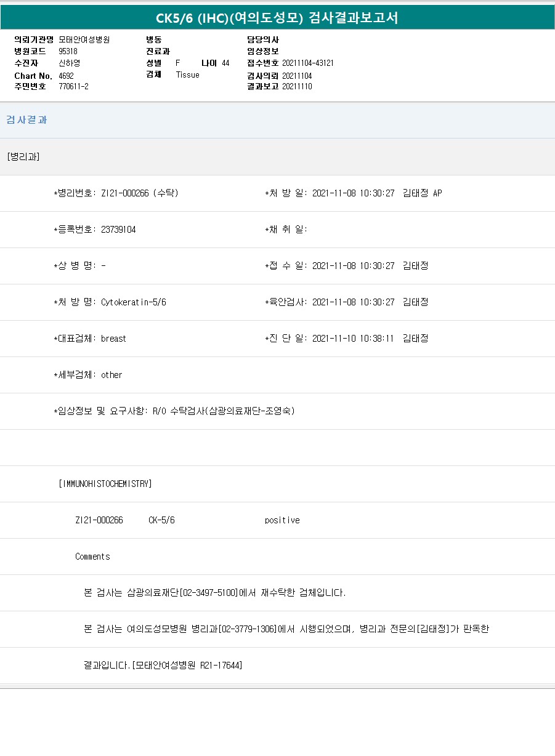555x756 pixels.
Task: Select final line '결과입니다.[모태안여성병원 R21-17644]'
Action: (163, 665)
